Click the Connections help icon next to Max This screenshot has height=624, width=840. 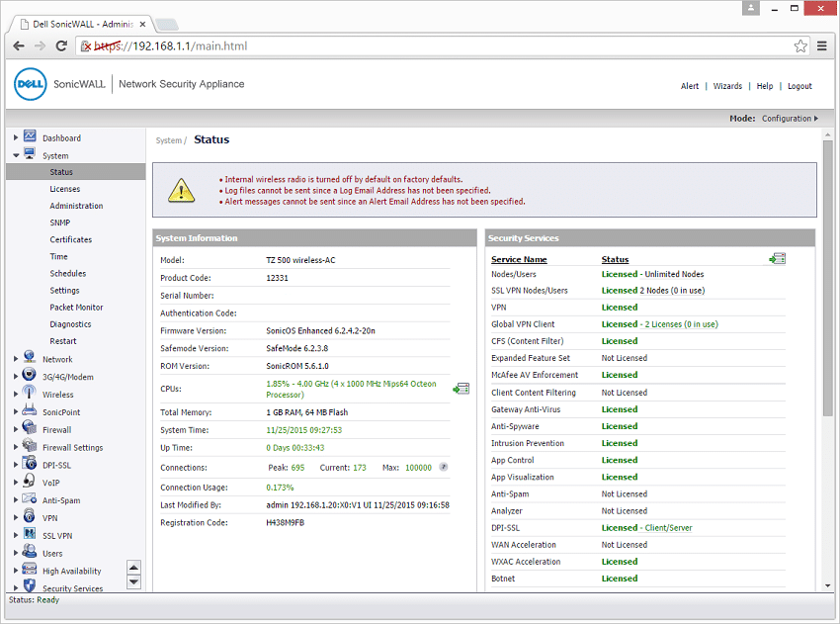pos(444,467)
